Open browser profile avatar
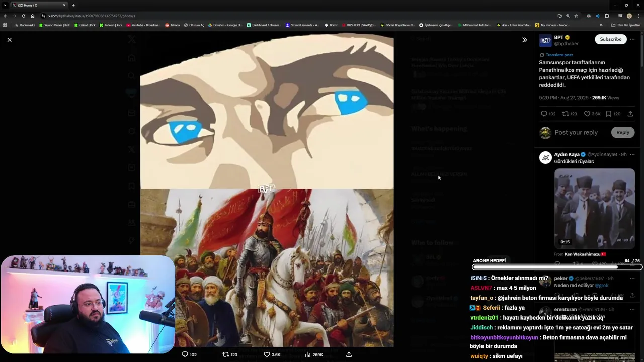 point(629,16)
